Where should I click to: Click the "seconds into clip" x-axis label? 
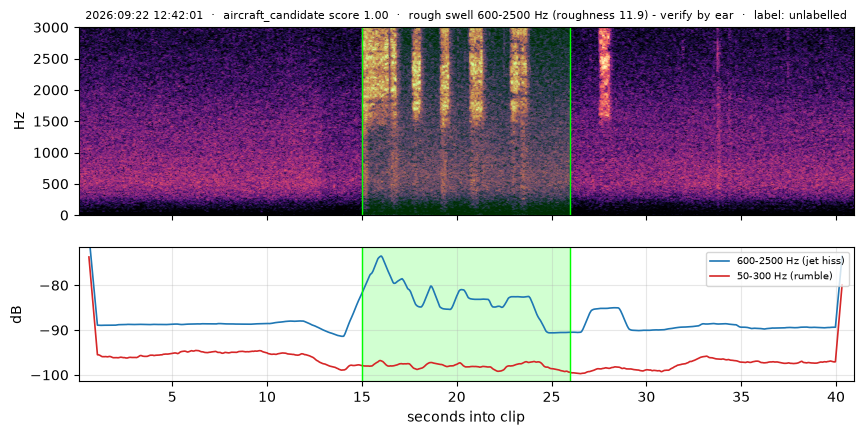click(x=466, y=417)
